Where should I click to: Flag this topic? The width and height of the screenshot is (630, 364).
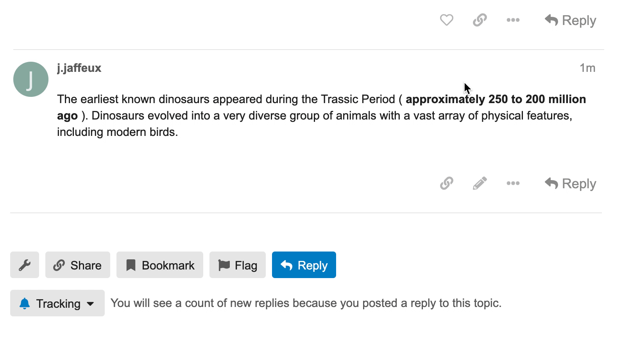click(x=238, y=265)
